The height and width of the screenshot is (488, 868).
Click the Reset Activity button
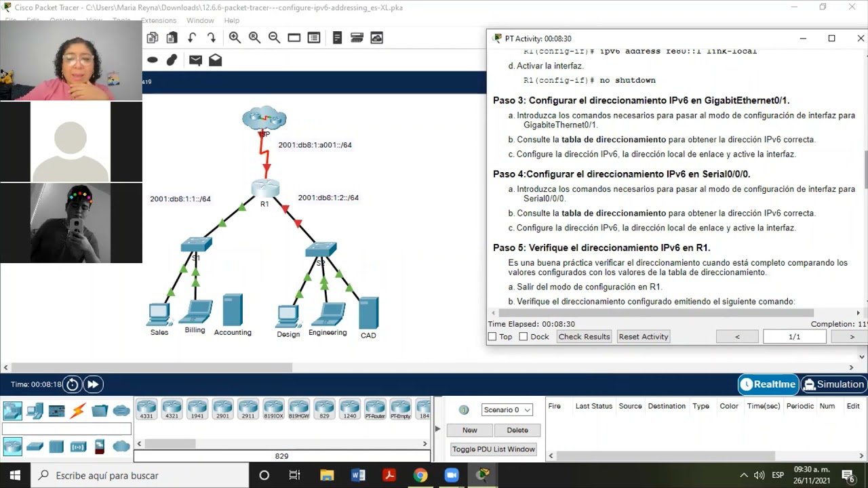[x=644, y=336]
